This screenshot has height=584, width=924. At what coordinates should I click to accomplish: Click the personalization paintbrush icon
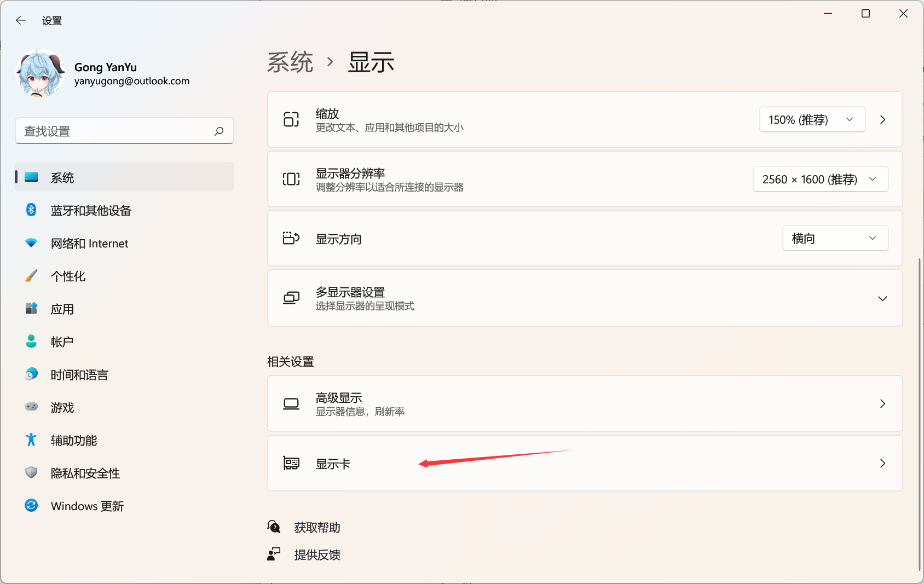coord(31,276)
